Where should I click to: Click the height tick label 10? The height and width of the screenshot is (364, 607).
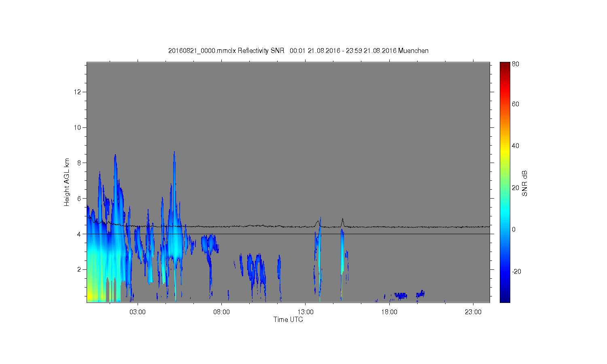coord(78,127)
